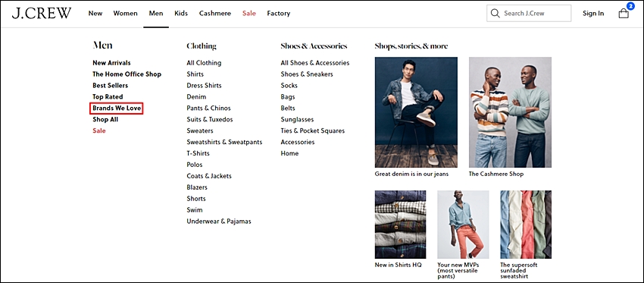Open The Cashmere Shop image
The height and width of the screenshot is (283, 644).
click(x=510, y=112)
